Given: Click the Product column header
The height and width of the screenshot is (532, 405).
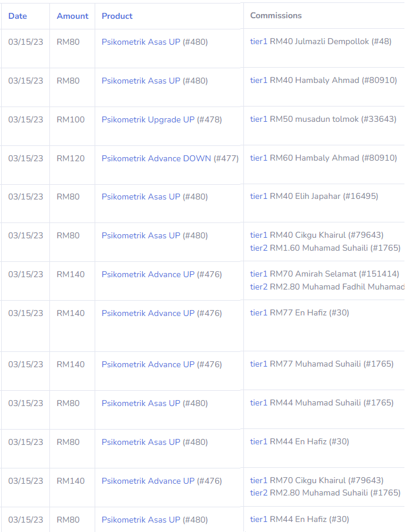Looking at the screenshot, I should tap(117, 16).
